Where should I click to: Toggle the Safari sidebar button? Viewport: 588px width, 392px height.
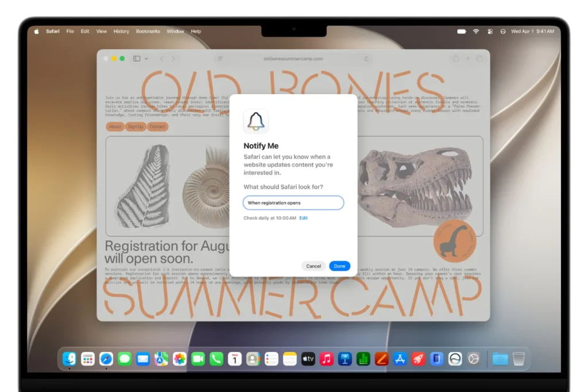(137, 59)
